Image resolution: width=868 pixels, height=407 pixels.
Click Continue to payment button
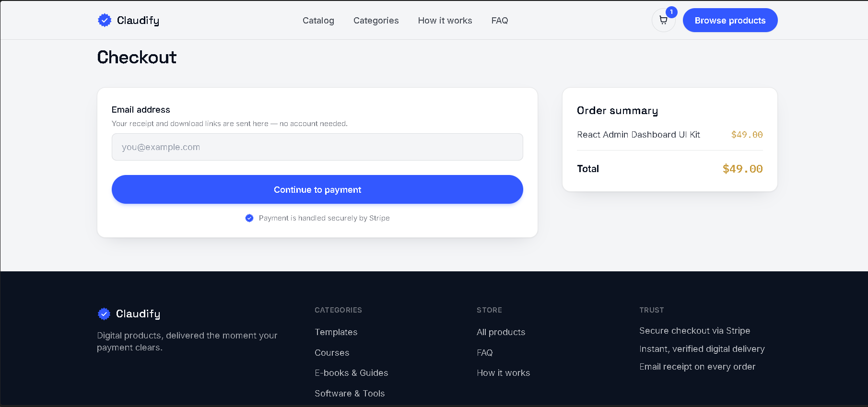pyautogui.click(x=317, y=189)
